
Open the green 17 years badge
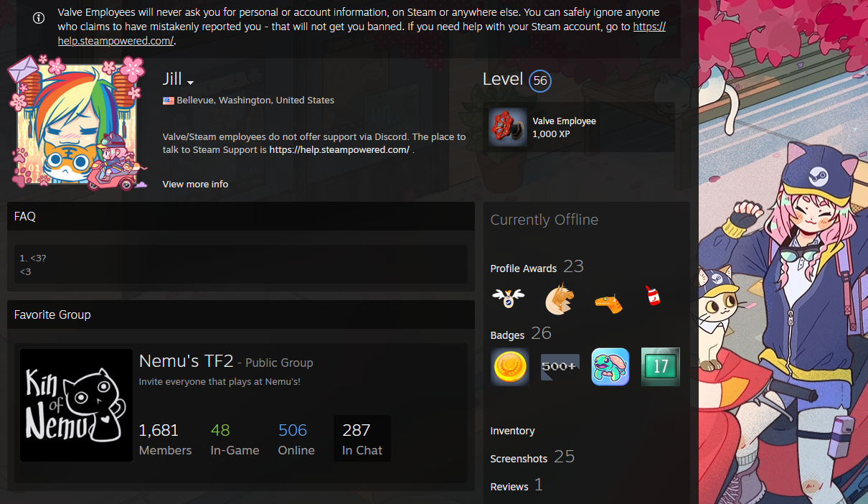pos(660,367)
